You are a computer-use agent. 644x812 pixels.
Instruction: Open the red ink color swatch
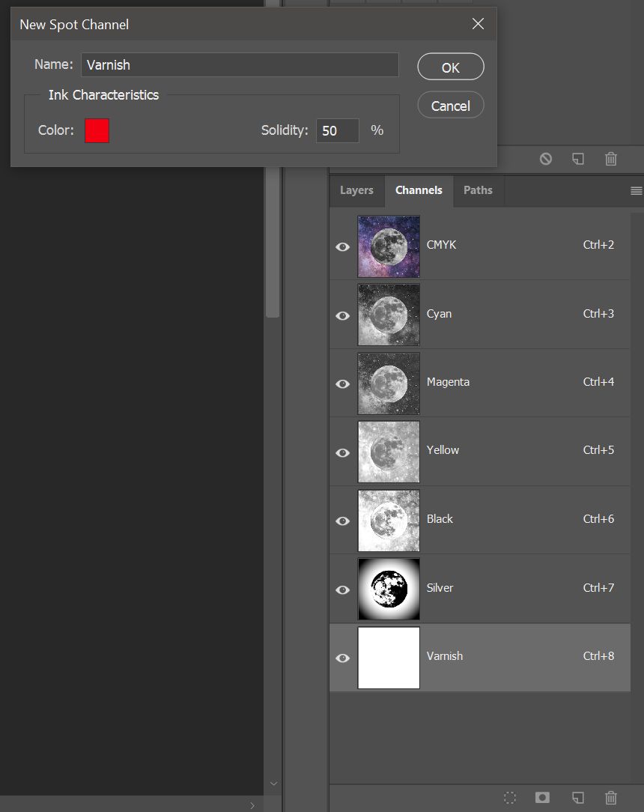point(97,130)
